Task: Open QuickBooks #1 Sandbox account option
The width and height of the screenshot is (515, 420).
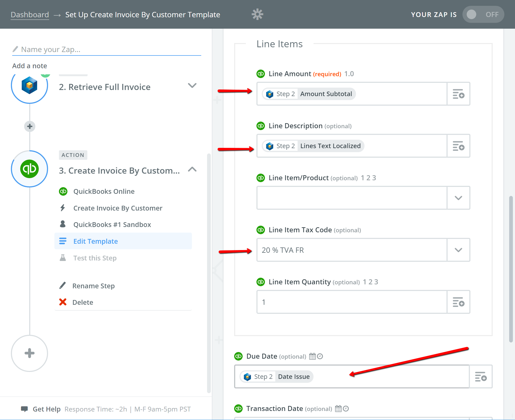Action: 112,225
